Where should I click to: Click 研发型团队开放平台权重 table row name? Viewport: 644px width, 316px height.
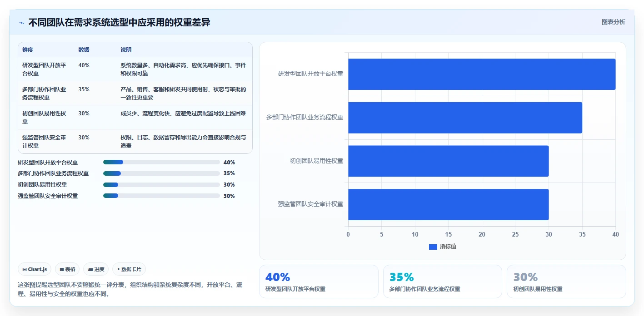point(44,69)
